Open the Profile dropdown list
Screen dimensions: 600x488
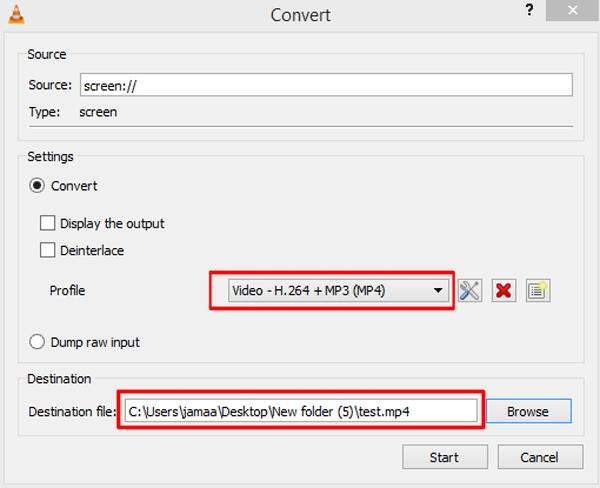(338, 291)
